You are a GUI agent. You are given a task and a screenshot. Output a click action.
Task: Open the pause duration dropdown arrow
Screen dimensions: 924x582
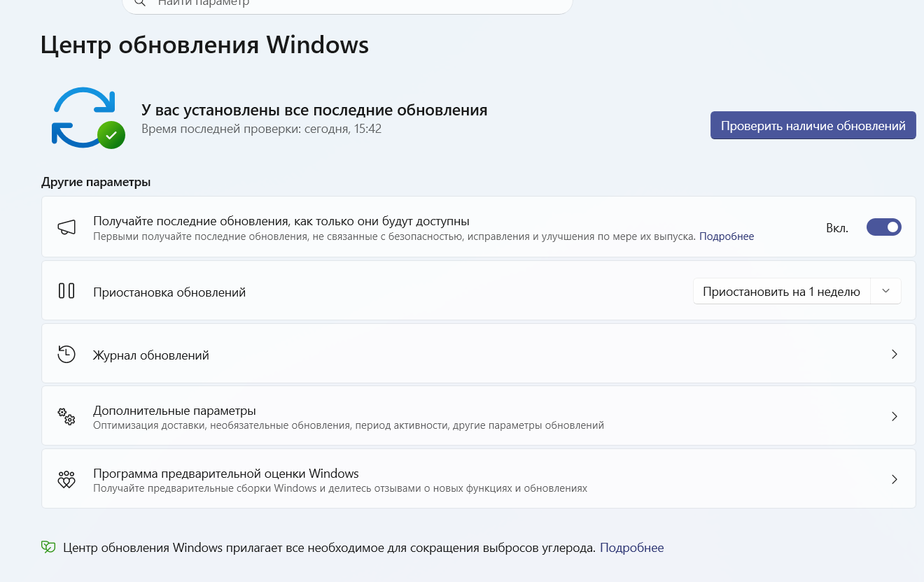point(885,291)
